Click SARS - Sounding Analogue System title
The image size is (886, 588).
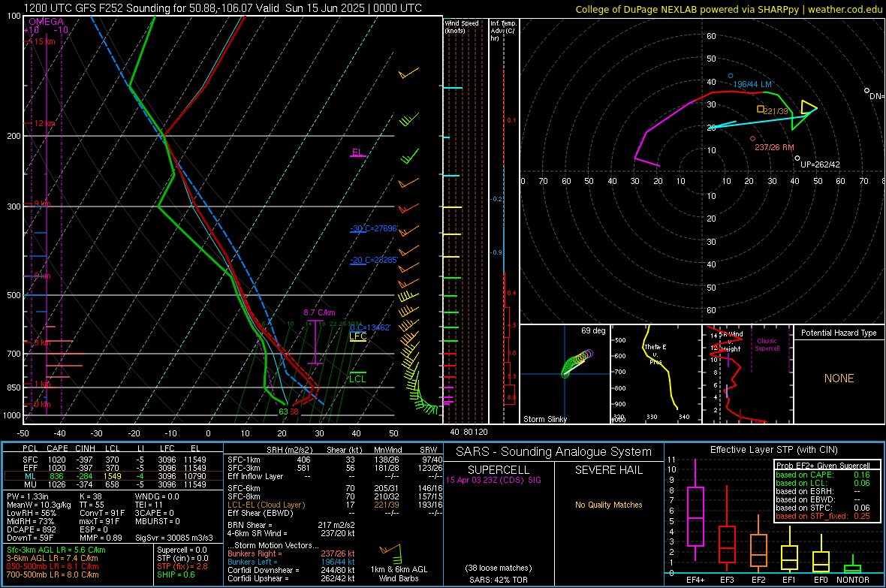point(554,452)
